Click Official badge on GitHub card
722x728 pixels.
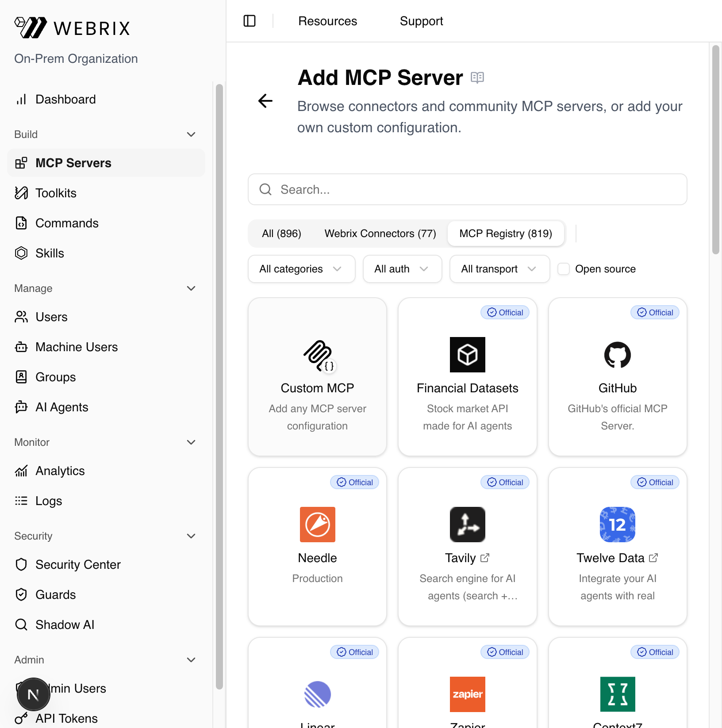[x=655, y=312]
